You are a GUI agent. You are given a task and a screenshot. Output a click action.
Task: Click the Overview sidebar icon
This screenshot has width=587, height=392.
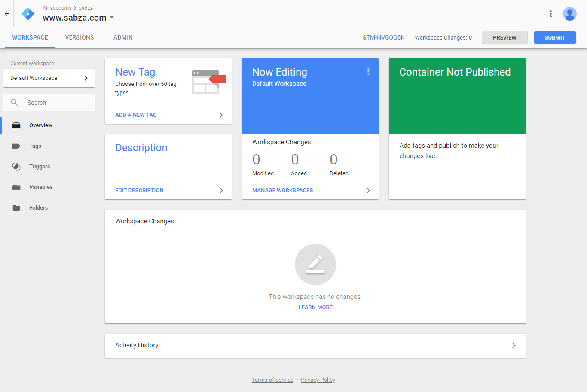tap(16, 125)
